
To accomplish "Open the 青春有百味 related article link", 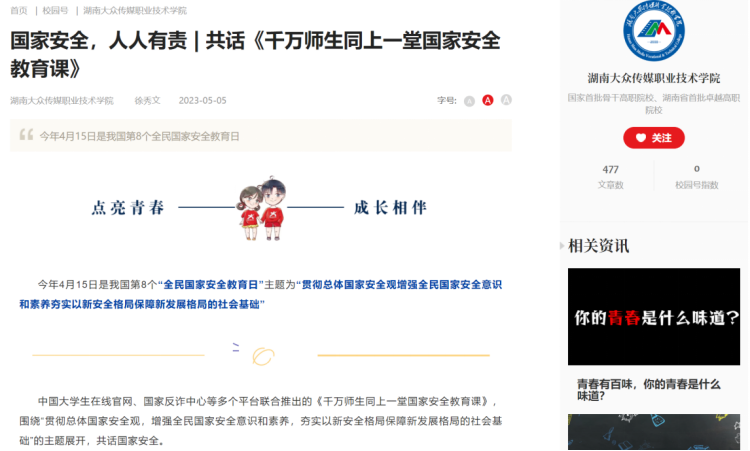I will [x=649, y=389].
